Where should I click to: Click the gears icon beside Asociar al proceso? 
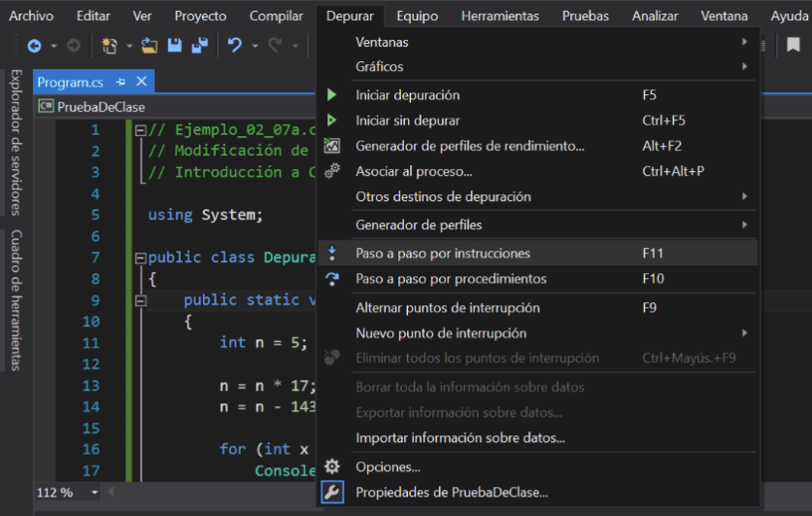(332, 171)
